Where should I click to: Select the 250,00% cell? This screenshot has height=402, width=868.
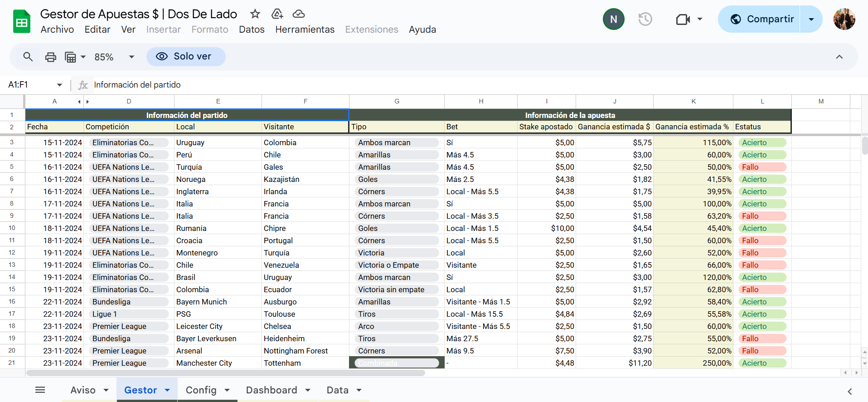pyautogui.click(x=693, y=363)
